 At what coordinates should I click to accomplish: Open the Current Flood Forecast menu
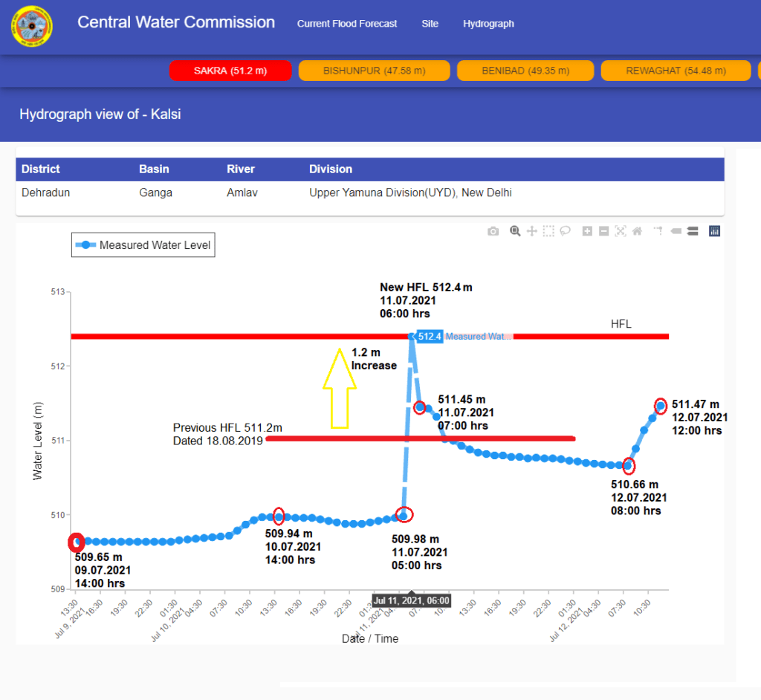pyautogui.click(x=347, y=24)
